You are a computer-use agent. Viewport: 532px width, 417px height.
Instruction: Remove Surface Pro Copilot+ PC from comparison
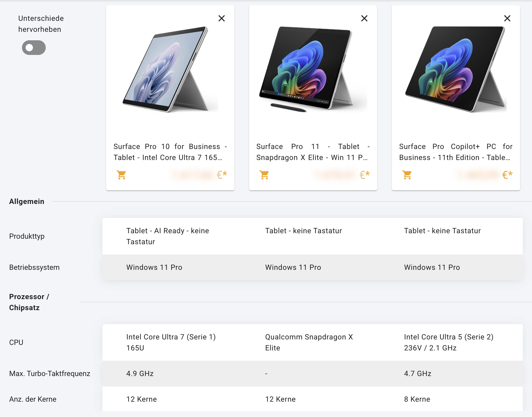coord(507,18)
